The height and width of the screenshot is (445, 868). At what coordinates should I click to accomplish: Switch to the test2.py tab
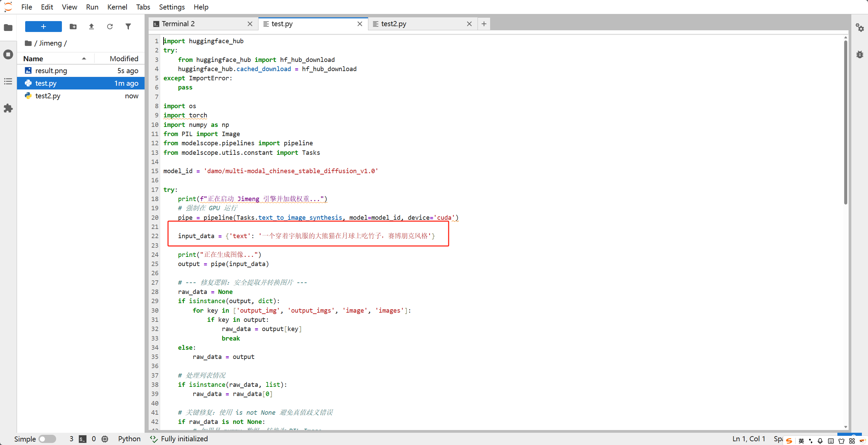coord(394,24)
